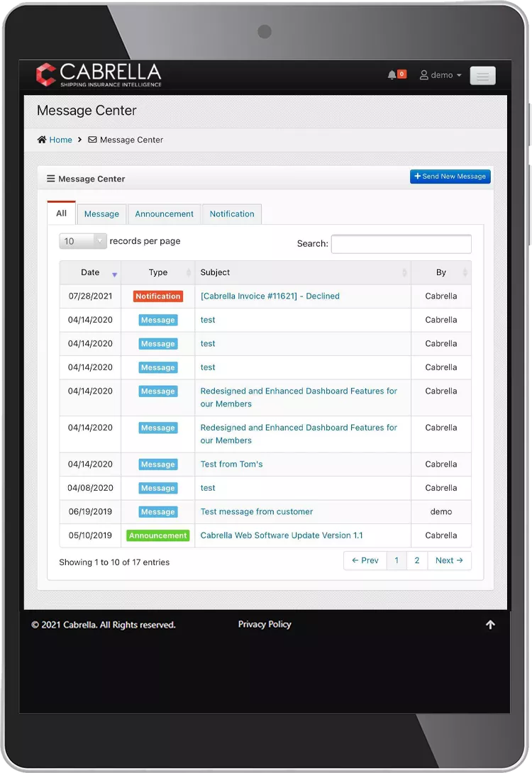Click the Cabrella logo

point(99,75)
